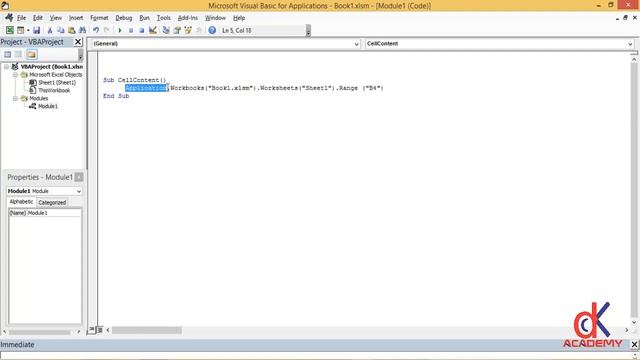Click the Reset (stop) icon
Screen dimensions: 640x360
pyautogui.click(x=142, y=30)
